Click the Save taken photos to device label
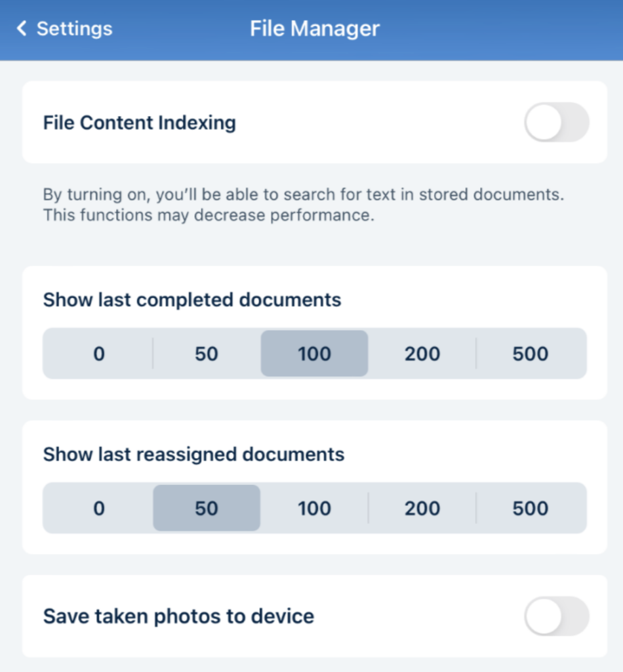Viewport: 623px width, 672px height. [178, 616]
